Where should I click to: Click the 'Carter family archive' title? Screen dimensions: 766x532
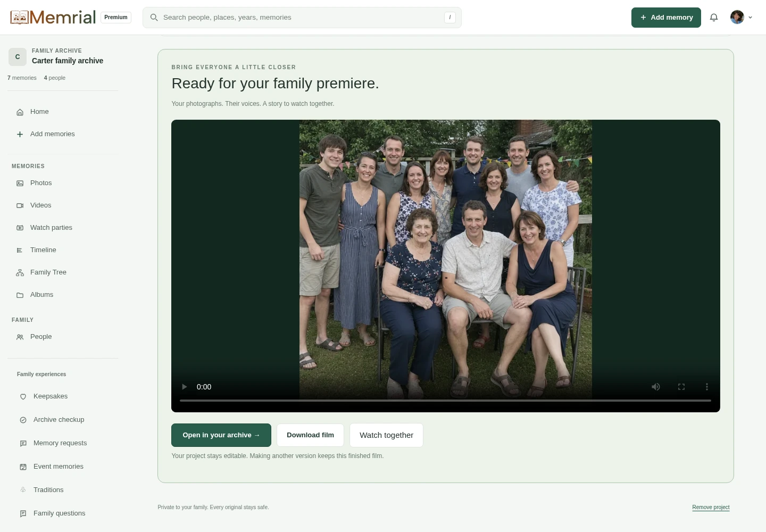[68, 61]
